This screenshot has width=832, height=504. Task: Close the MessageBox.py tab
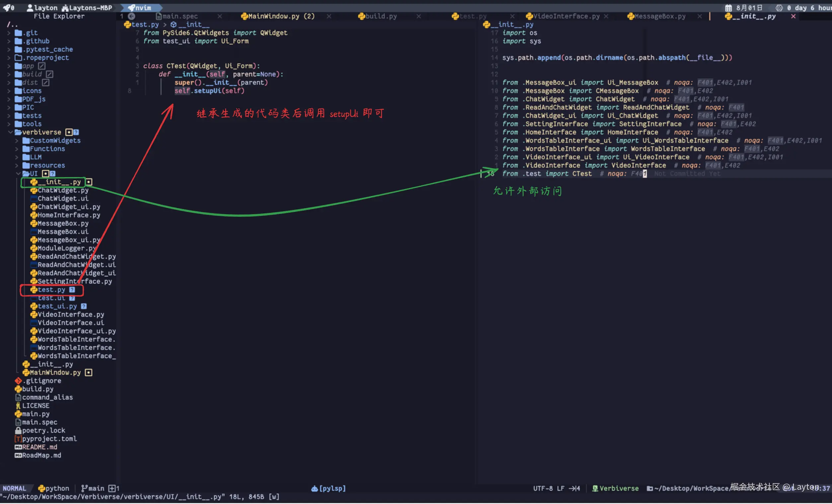coord(699,16)
